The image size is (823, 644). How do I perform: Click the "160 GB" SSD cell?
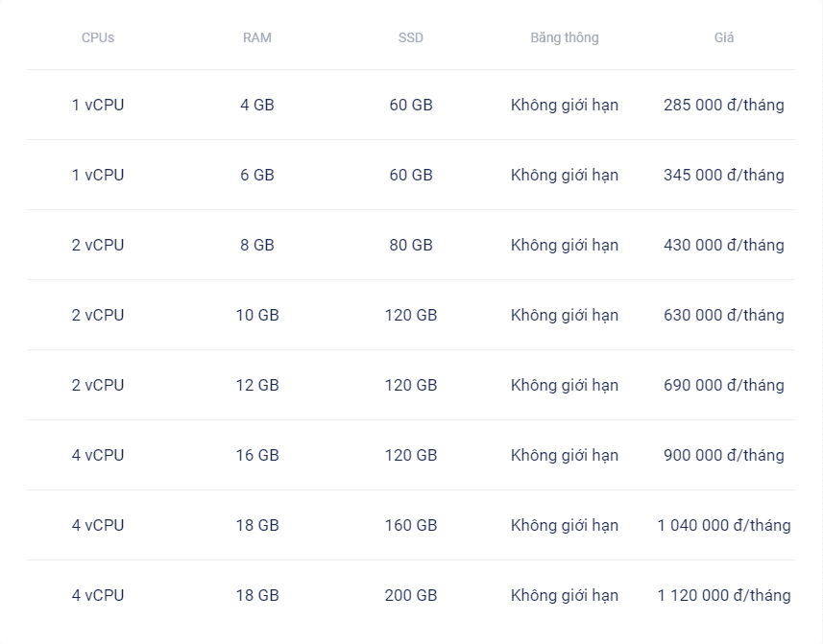[x=411, y=526]
